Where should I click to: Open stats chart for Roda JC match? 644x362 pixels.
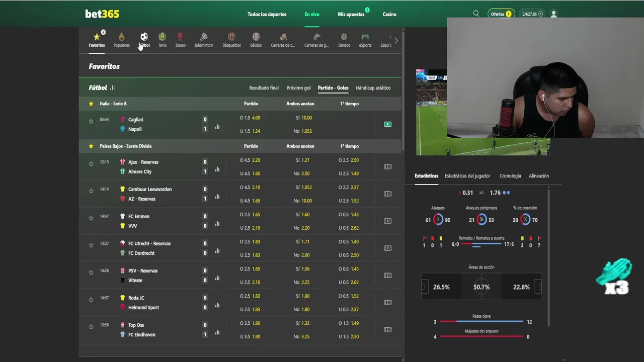(217, 305)
